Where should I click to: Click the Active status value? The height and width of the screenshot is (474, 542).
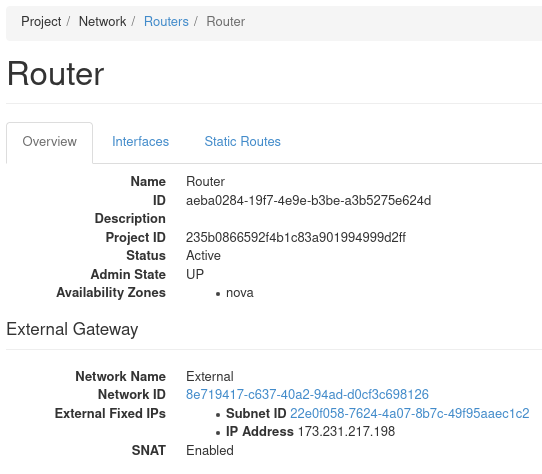(x=203, y=255)
